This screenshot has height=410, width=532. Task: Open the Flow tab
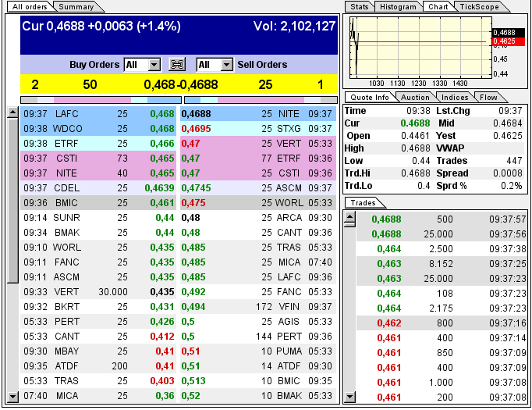(488, 98)
